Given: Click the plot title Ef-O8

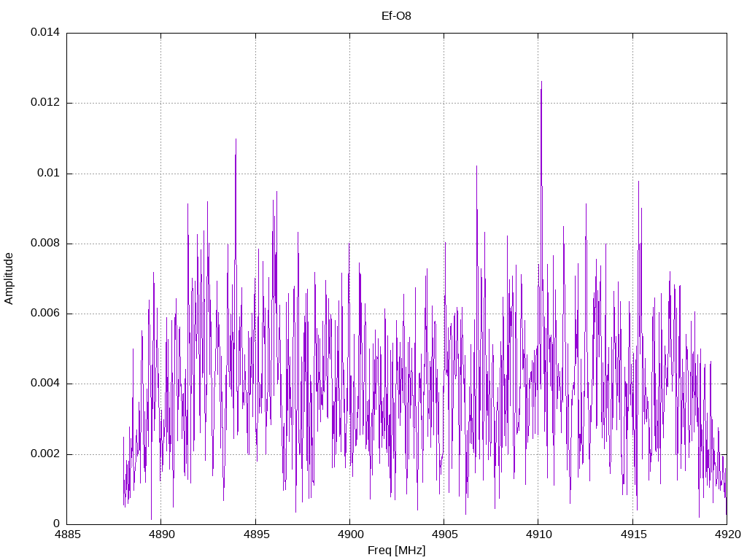Looking at the screenshot, I should point(396,16).
